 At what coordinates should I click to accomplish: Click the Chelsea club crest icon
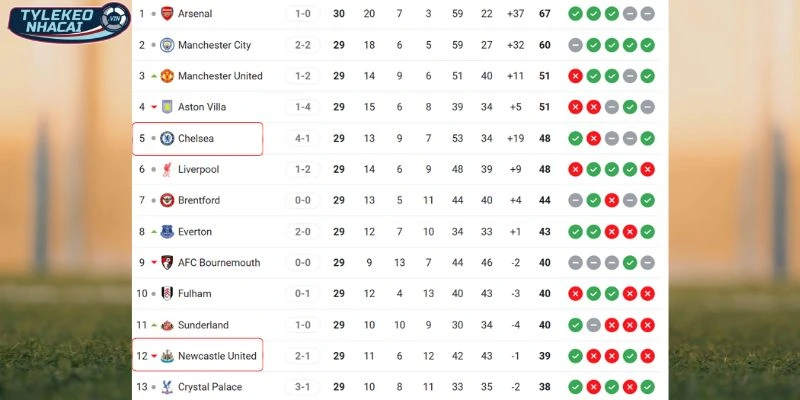coord(167,138)
